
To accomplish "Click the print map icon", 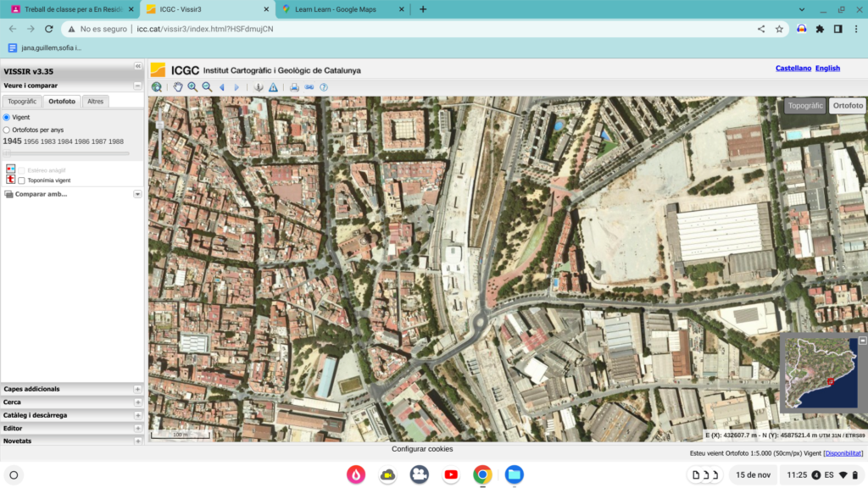I will tap(294, 87).
